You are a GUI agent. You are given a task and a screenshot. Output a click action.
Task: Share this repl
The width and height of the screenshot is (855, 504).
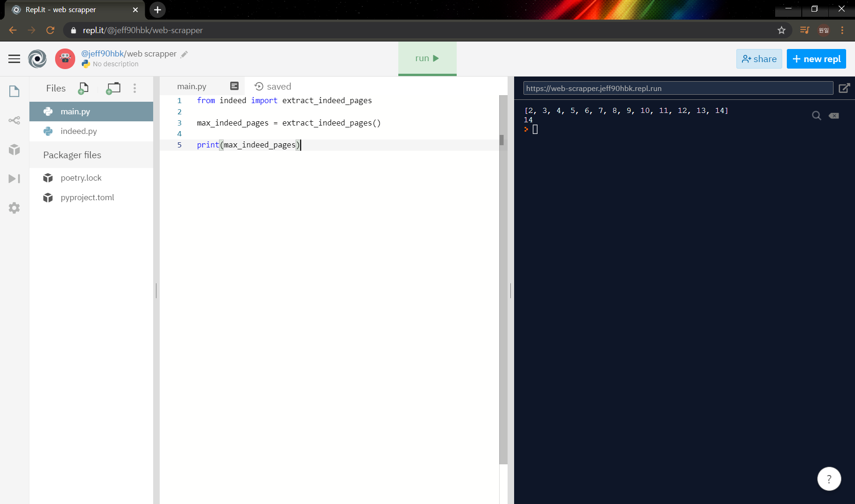tap(759, 59)
